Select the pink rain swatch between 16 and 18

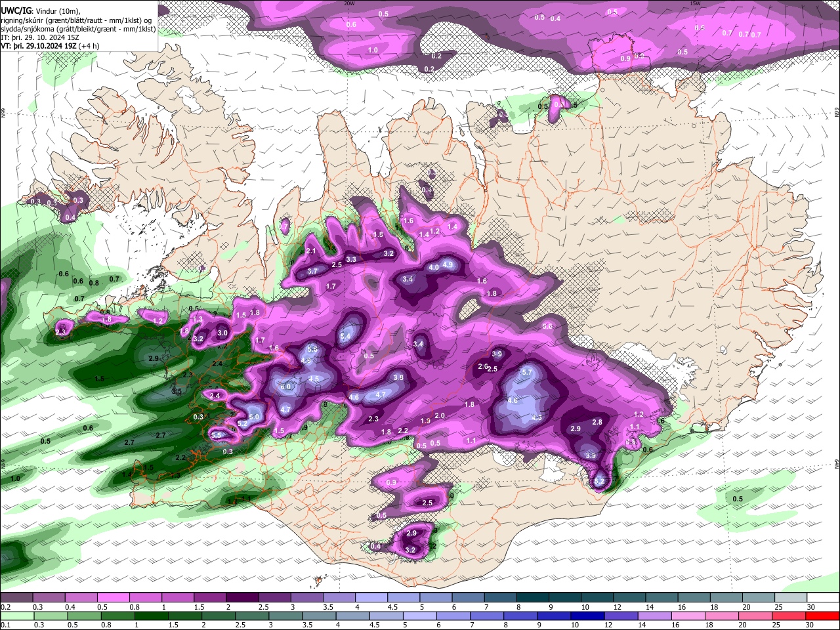688,616
